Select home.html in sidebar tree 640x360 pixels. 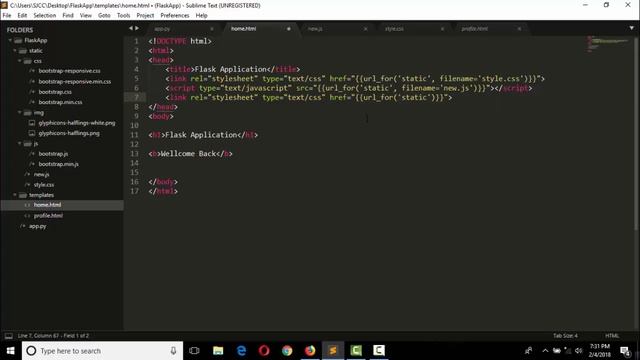click(x=47, y=205)
